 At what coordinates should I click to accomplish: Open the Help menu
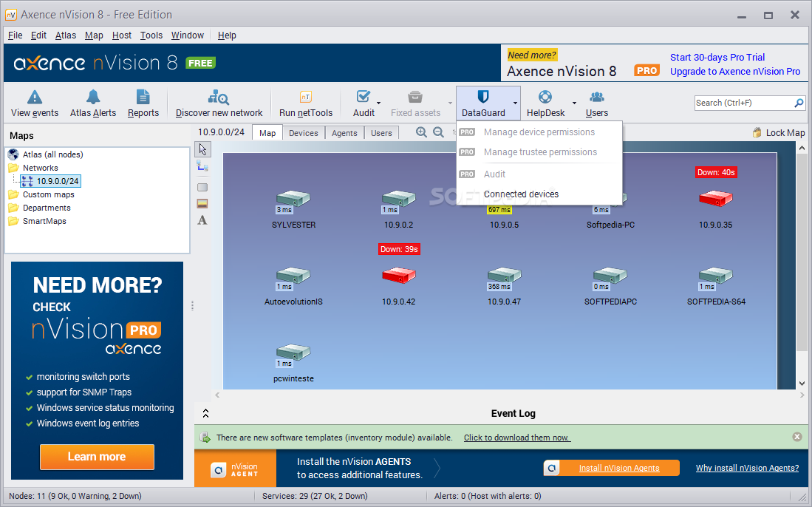227,35
